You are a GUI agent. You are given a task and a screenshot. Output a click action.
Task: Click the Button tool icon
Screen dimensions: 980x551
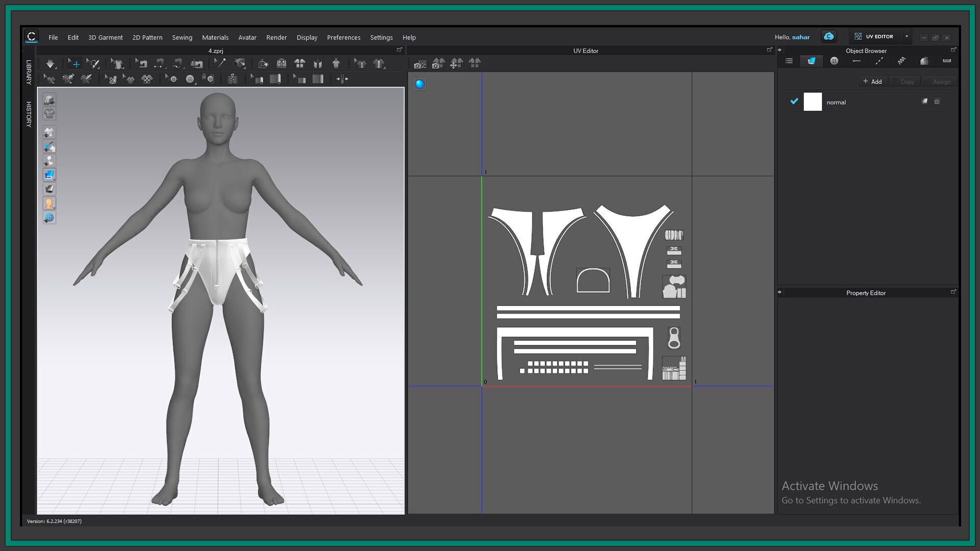pos(190,79)
